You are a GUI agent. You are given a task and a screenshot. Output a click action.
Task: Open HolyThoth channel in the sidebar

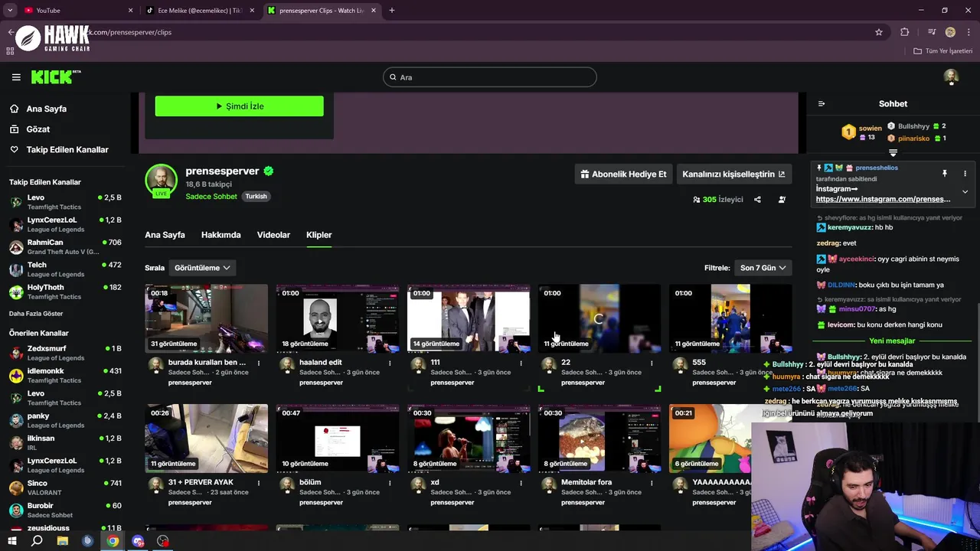(65, 292)
